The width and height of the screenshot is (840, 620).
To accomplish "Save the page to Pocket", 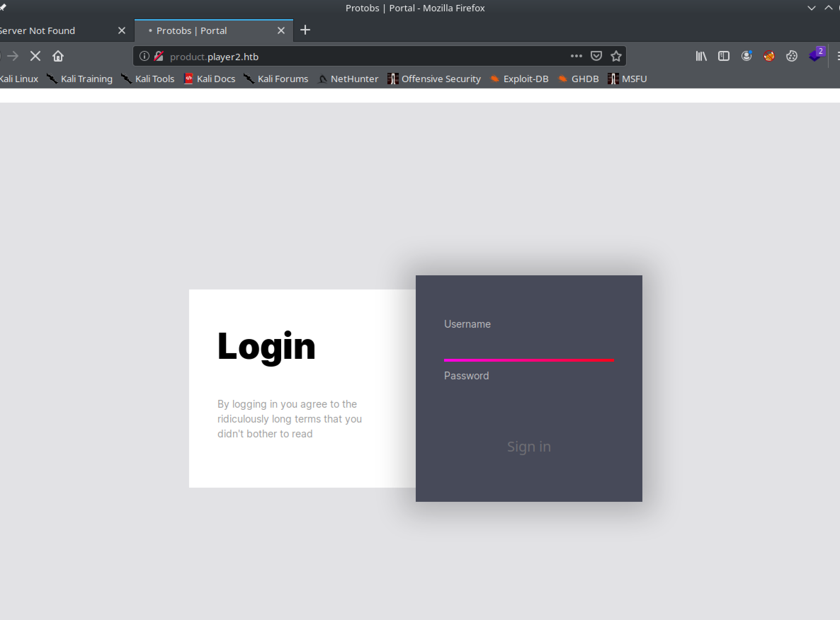I will tap(596, 56).
